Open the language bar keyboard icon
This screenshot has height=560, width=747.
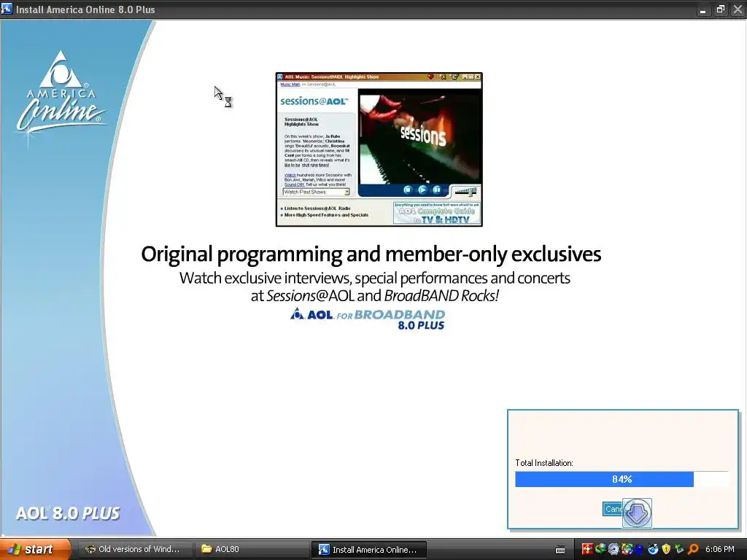(560, 550)
